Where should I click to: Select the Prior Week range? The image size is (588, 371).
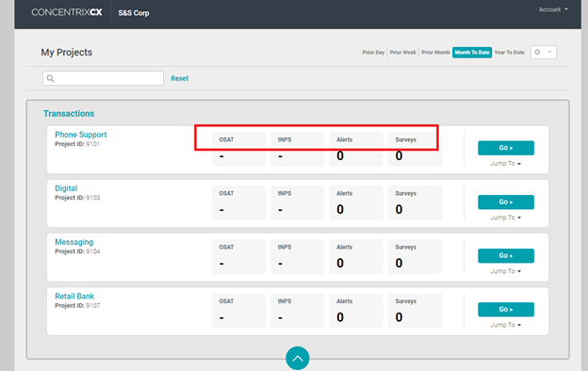[402, 53]
